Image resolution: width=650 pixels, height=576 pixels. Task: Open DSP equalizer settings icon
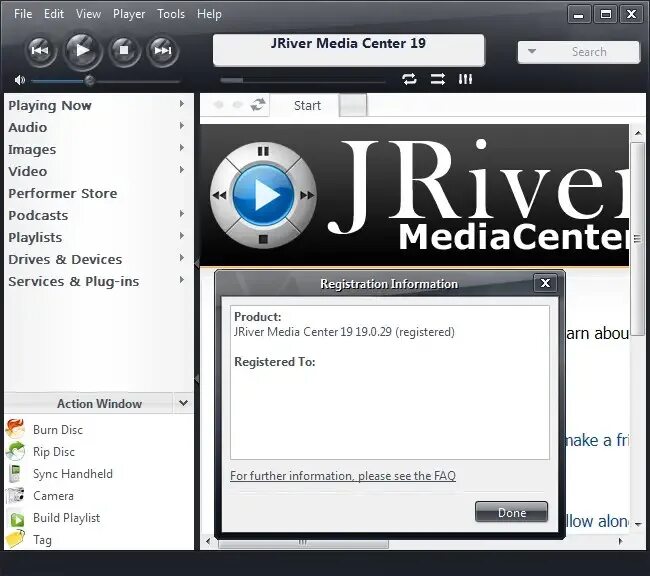tap(465, 79)
